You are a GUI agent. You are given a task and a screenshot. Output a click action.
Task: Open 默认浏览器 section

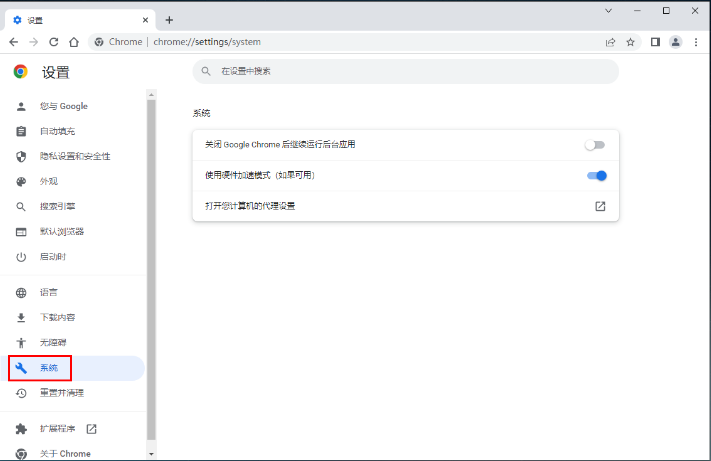tap(73, 232)
